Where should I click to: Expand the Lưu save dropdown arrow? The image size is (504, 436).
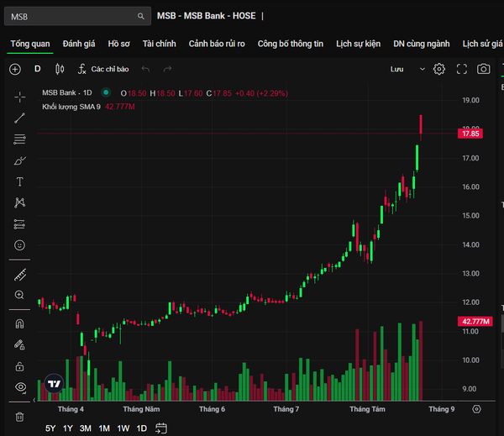pos(422,69)
